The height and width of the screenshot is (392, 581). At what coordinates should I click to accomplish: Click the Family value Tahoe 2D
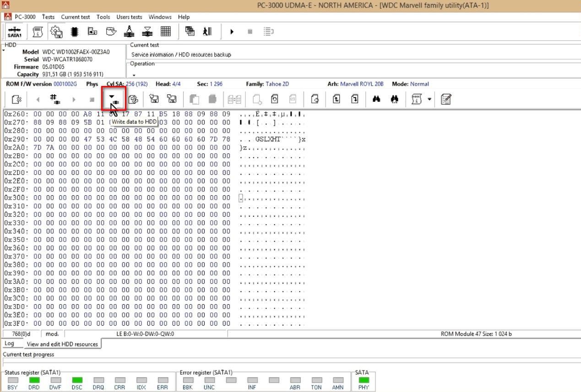click(x=277, y=84)
